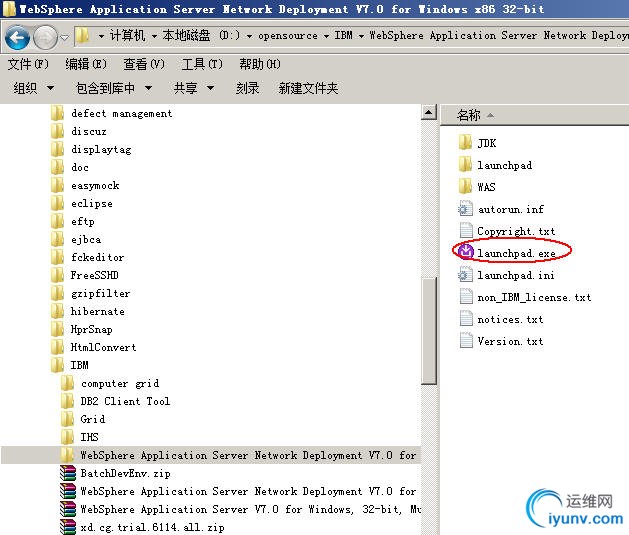Viewport: 629px width, 535px height.
Task: Open the 帮助(H) menu
Action: click(260, 64)
